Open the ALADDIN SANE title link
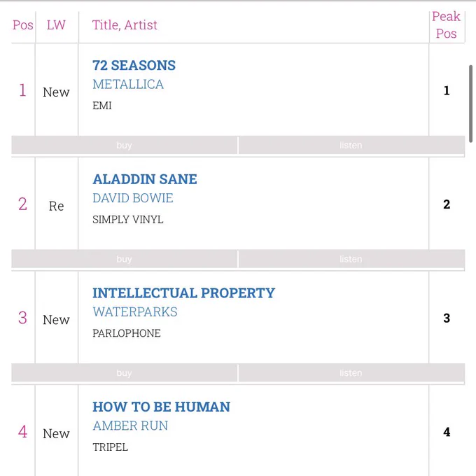 pos(145,179)
